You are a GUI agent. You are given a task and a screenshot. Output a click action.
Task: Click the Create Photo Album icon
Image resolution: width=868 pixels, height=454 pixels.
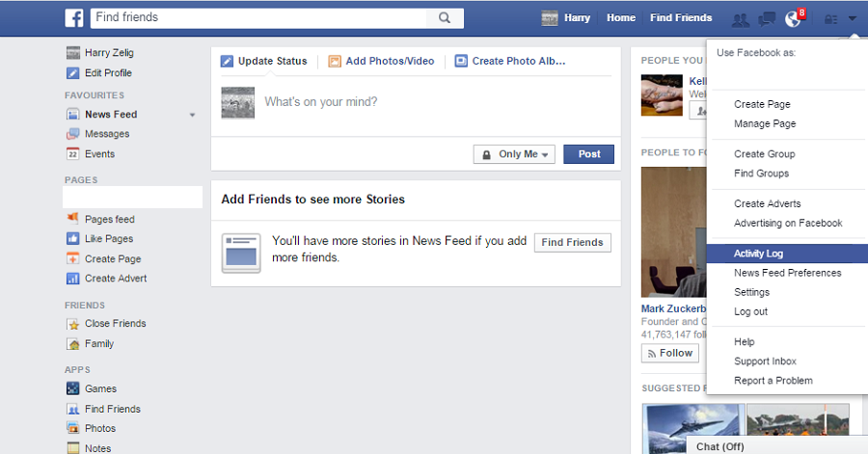pyautogui.click(x=461, y=61)
